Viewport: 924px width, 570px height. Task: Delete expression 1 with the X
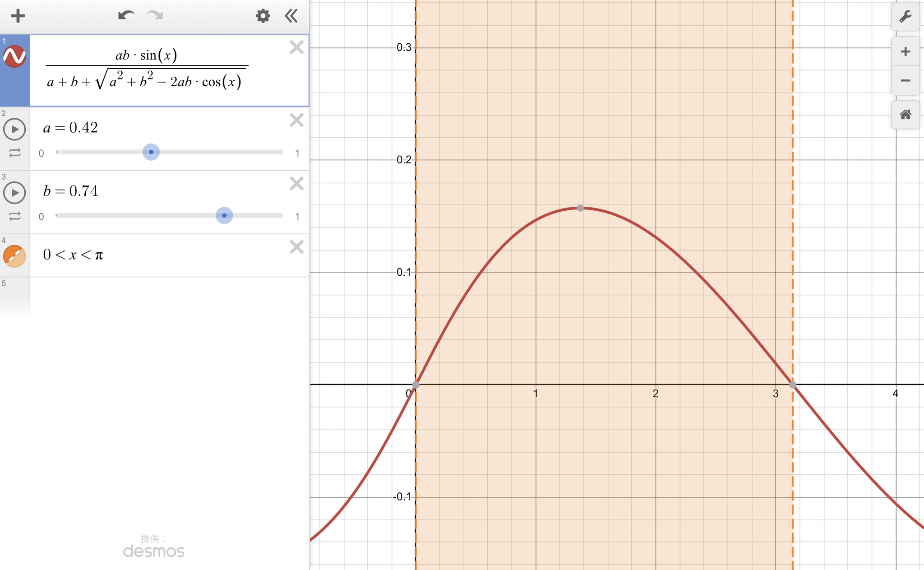tap(296, 47)
